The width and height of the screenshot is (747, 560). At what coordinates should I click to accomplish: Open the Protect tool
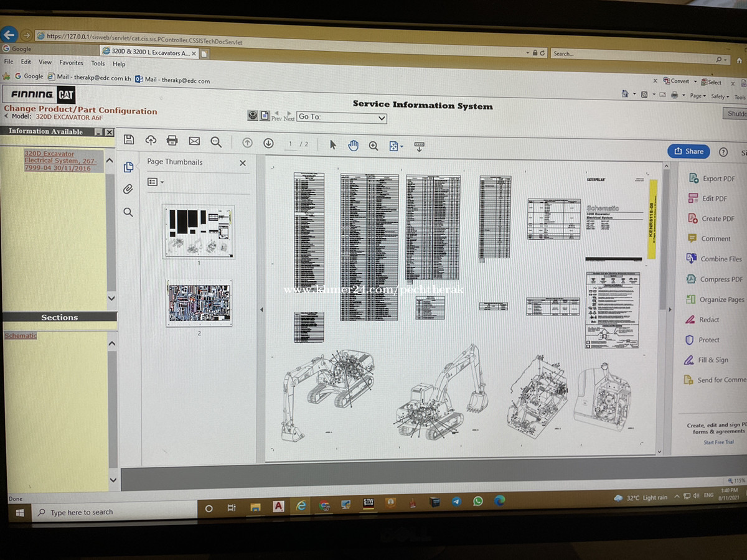tap(702, 340)
